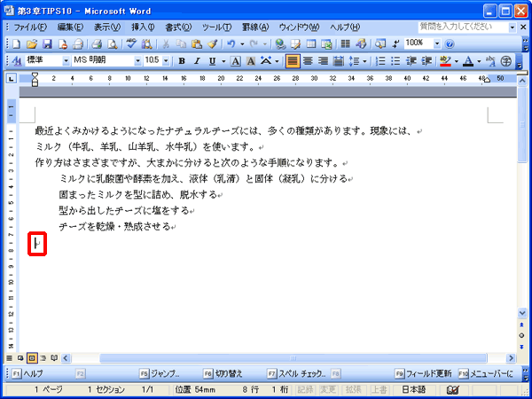The height and width of the screenshot is (399, 532).
Task: Toggle distributed alignment
Action: [339, 61]
